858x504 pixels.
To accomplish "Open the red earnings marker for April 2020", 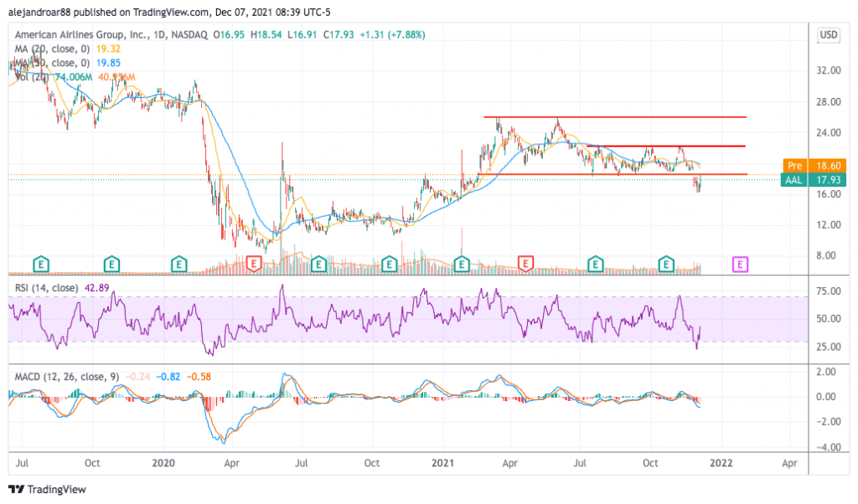I will 253,264.
